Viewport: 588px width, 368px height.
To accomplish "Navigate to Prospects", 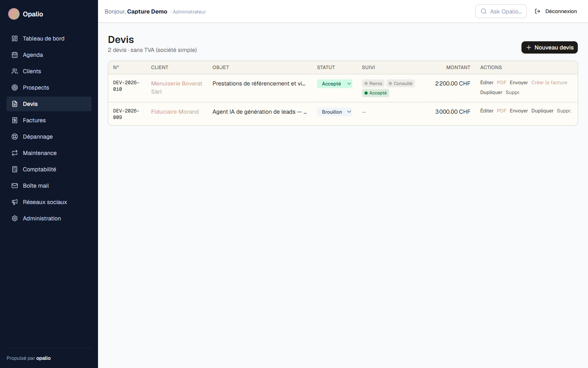I will [49, 88].
